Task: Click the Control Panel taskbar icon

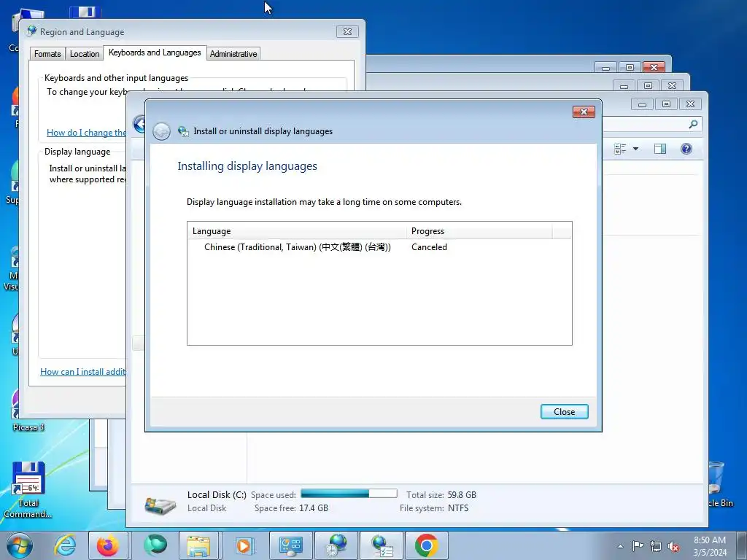Action: (x=291, y=545)
